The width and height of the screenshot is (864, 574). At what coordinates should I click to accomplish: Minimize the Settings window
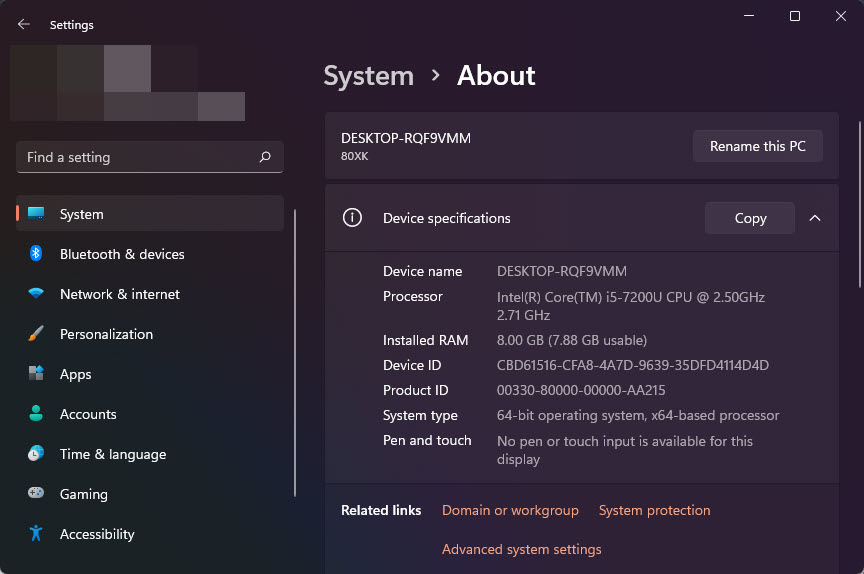click(x=749, y=16)
